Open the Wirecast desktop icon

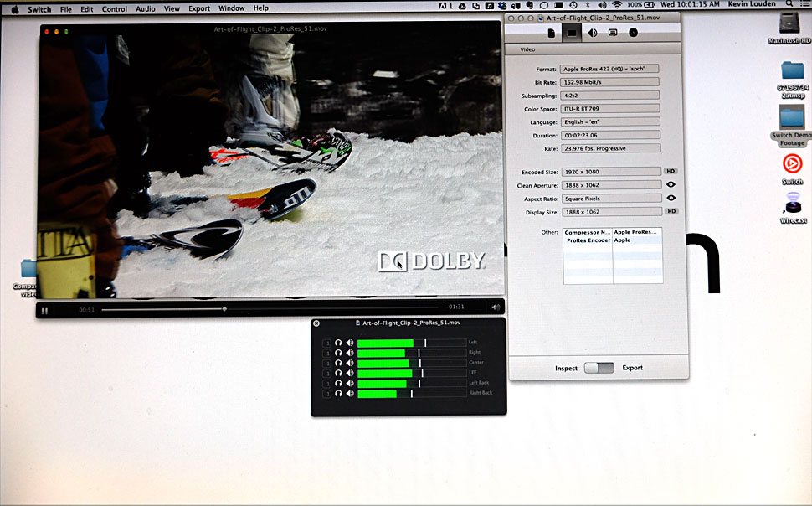(792, 204)
